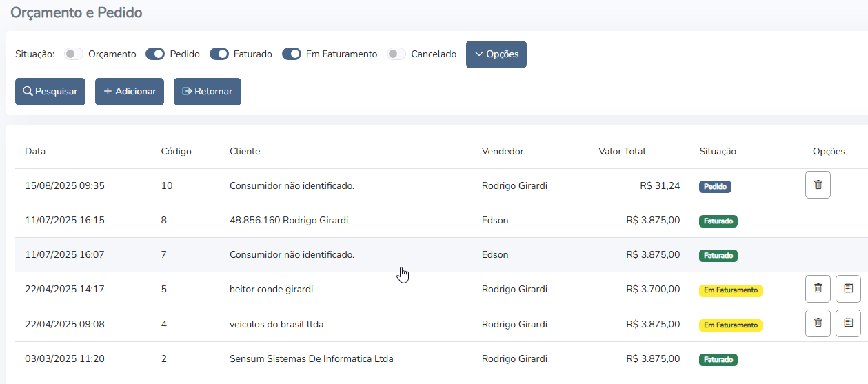Click the Data column header
The image size is (868, 384).
pyautogui.click(x=35, y=152)
